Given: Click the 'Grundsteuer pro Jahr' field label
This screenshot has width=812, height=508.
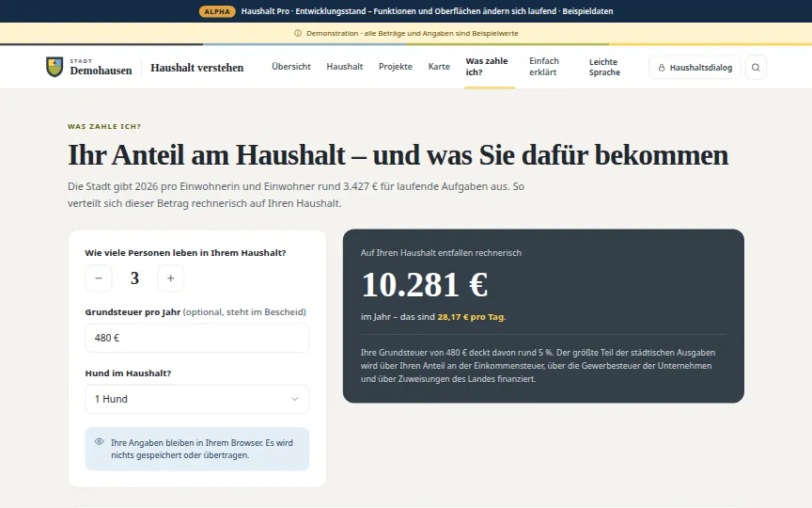Looking at the screenshot, I should [x=133, y=312].
